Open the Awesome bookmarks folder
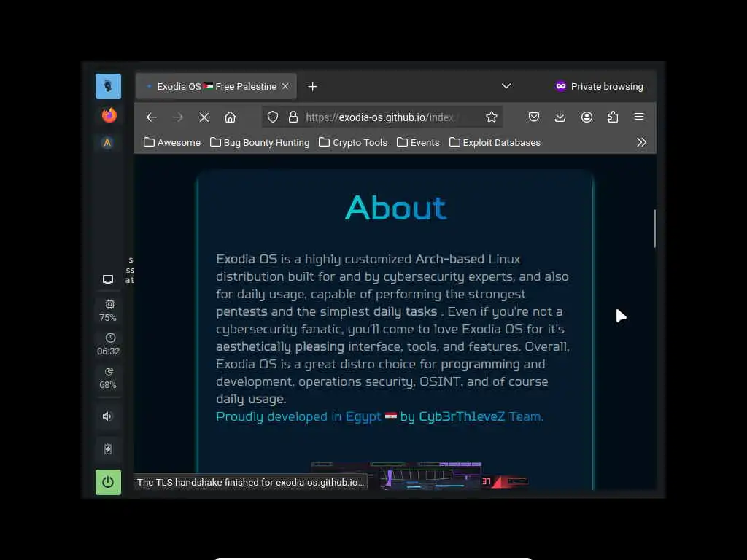747x560 pixels. tap(172, 142)
